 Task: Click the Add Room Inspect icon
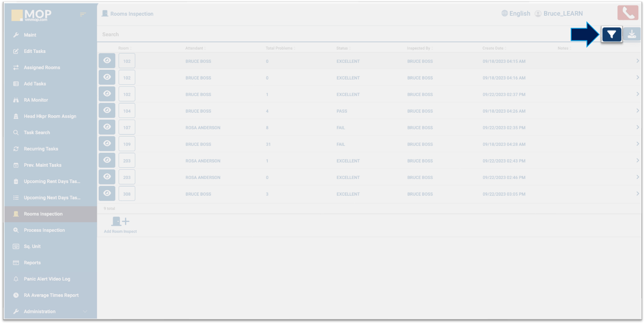click(x=120, y=222)
